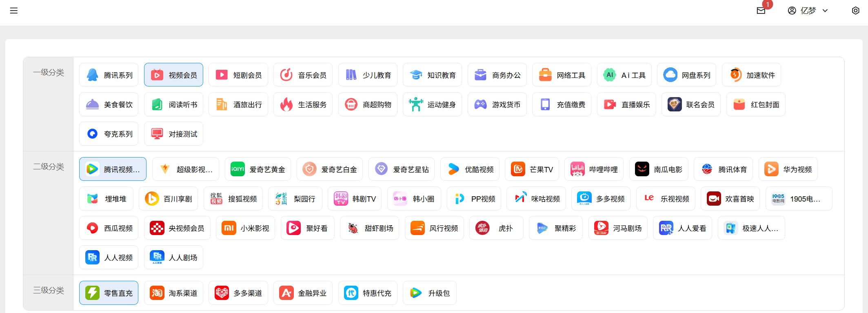868x313 pixels.
Task: Open the mail notifications icon
Action: [x=761, y=11]
